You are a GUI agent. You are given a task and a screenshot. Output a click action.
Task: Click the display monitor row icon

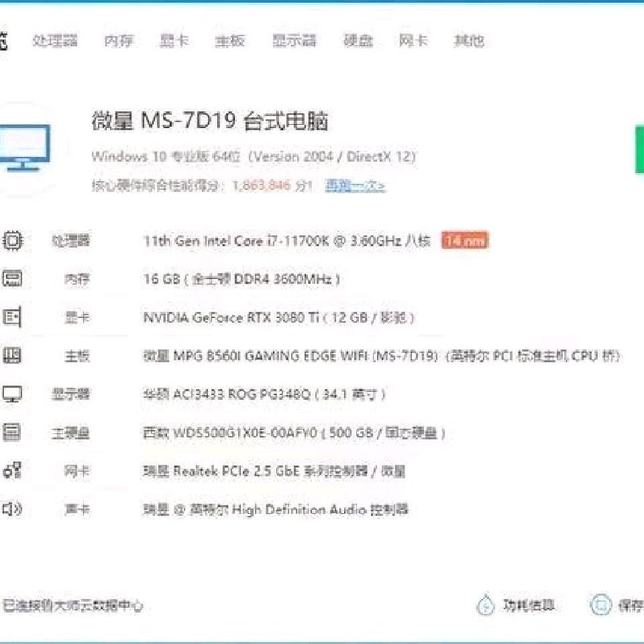12,394
